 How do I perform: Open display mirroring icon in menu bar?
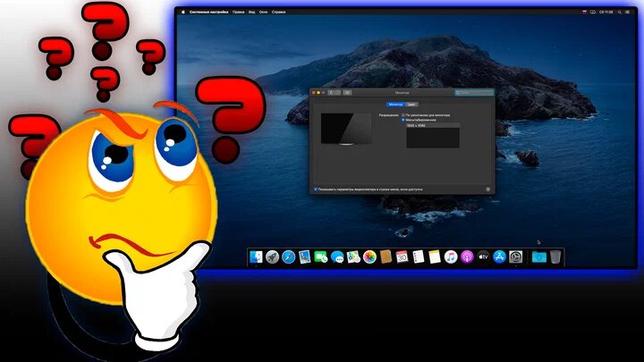593,12
